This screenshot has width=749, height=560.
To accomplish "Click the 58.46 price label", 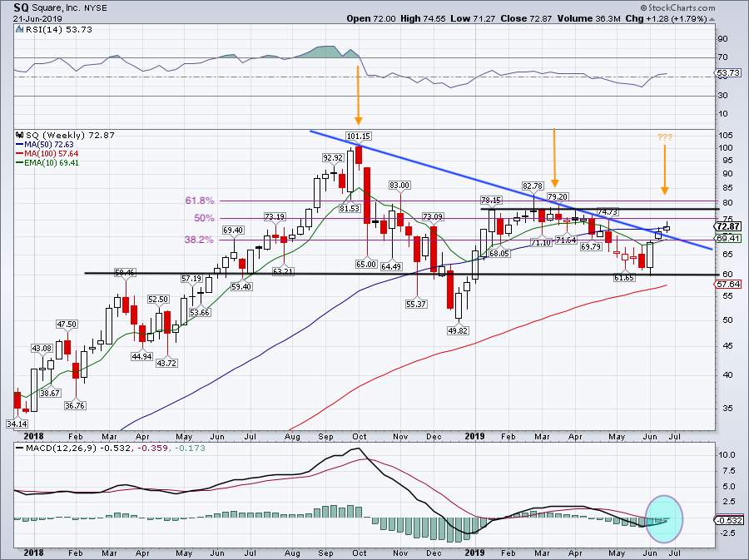I will click(x=125, y=273).
